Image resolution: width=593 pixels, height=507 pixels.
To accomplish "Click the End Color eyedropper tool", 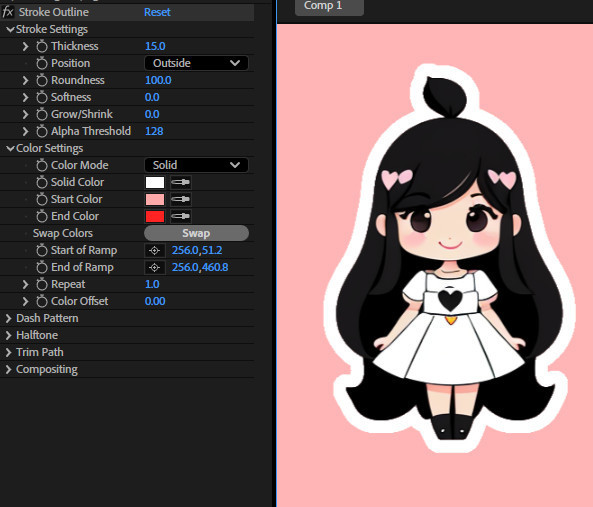I will (x=180, y=216).
